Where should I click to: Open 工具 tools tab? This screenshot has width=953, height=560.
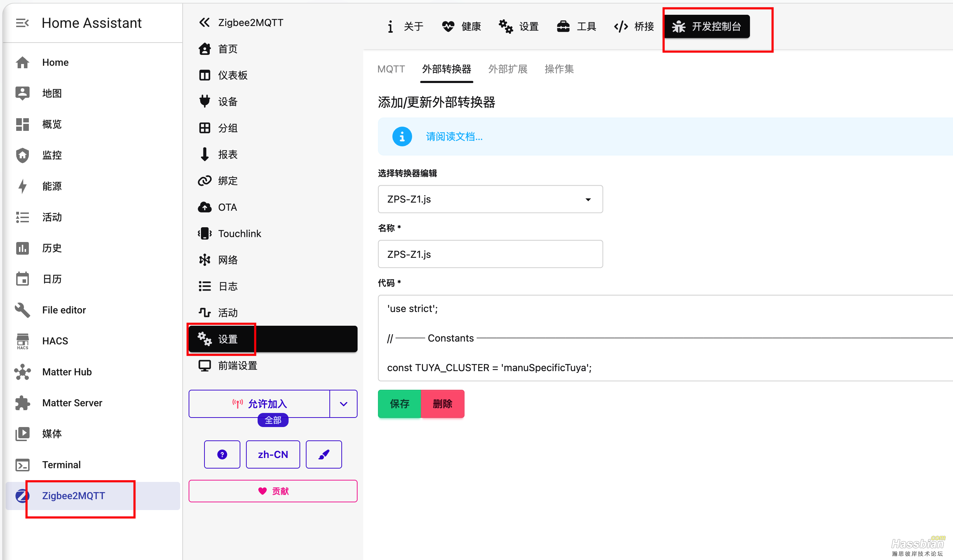point(577,26)
